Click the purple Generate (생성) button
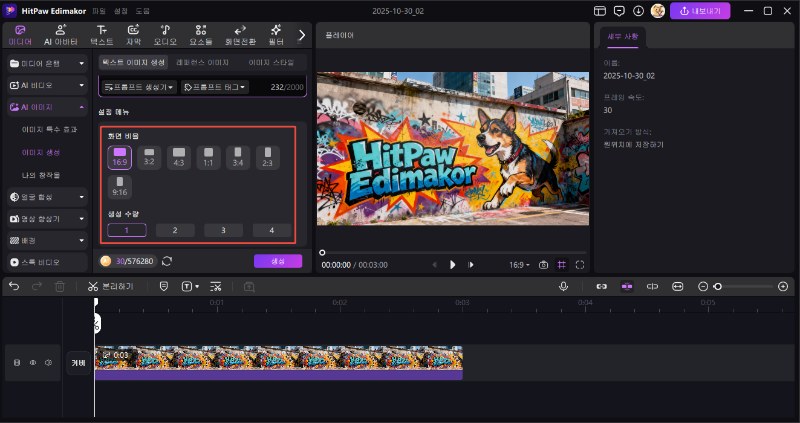The image size is (800, 423). tap(278, 261)
